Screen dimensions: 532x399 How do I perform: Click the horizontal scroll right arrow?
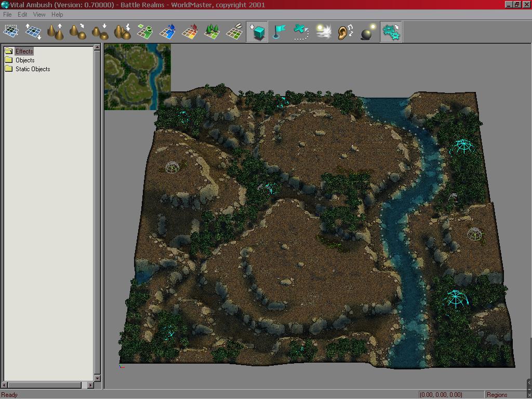[x=90, y=385]
